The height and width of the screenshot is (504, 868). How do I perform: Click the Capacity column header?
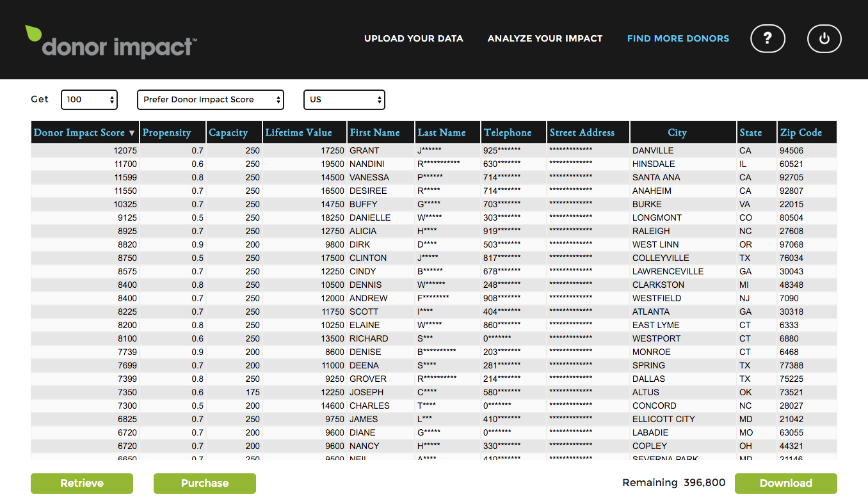tap(229, 132)
